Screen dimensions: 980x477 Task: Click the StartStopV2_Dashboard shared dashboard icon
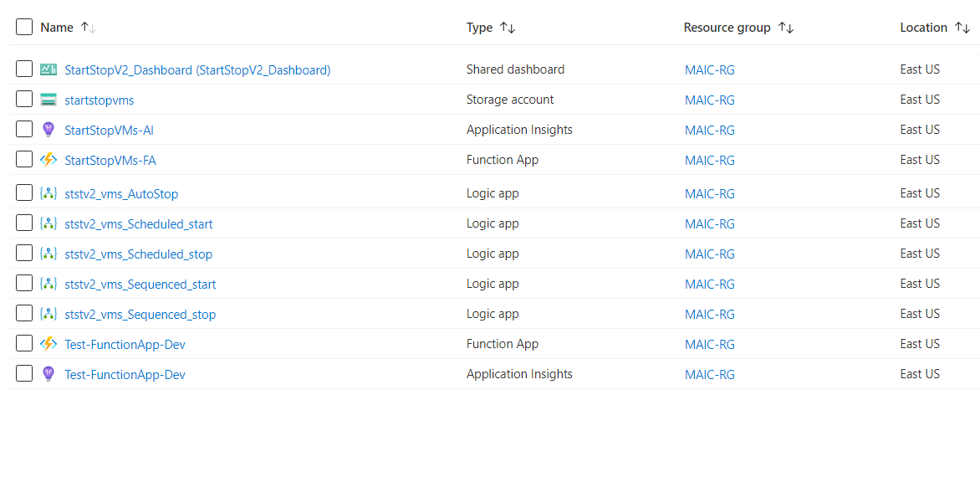point(48,70)
